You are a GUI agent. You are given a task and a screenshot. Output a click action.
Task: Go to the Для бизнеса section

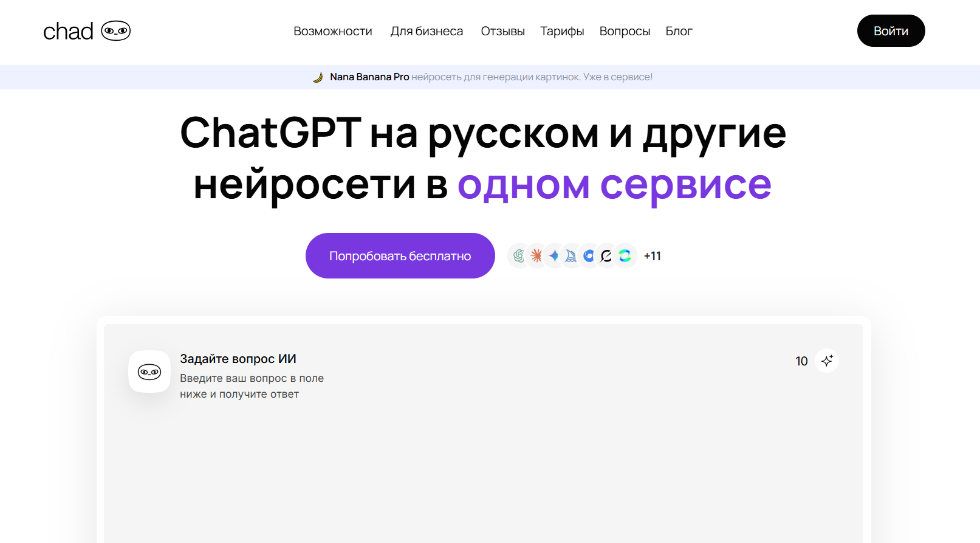tap(427, 31)
